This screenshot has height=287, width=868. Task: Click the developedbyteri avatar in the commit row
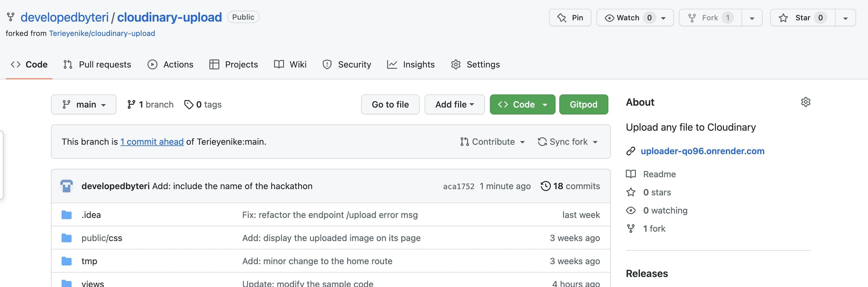point(66,186)
